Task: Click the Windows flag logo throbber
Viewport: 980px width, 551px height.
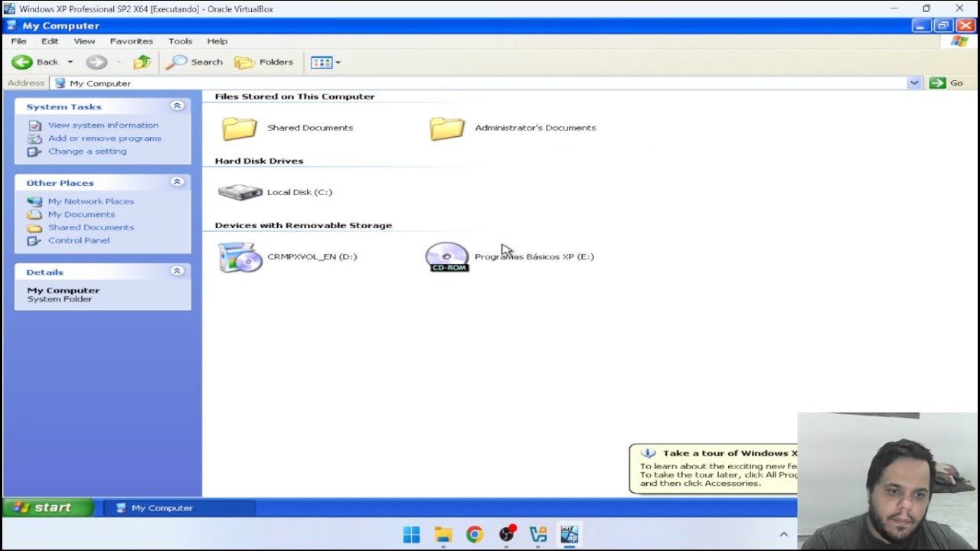Action: click(x=959, y=41)
